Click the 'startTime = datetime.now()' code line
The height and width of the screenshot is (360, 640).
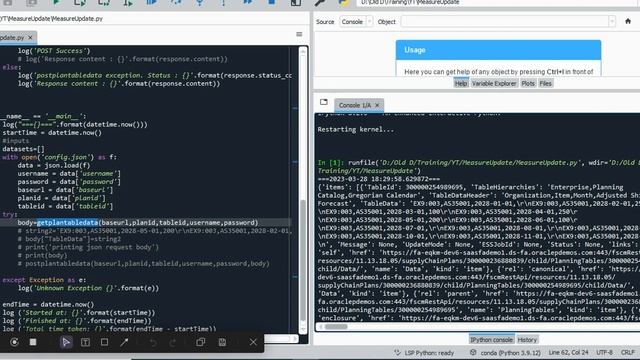tap(52, 133)
